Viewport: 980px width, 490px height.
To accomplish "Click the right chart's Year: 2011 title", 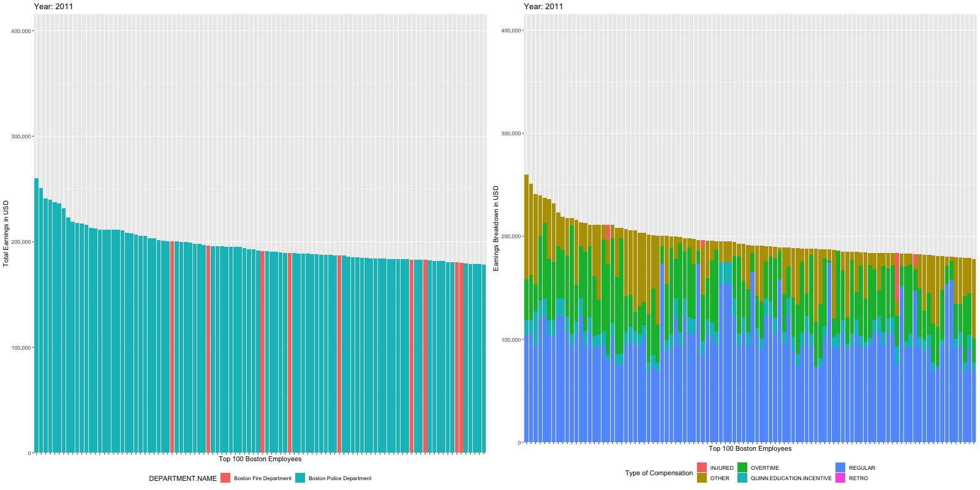I will tap(543, 7).
